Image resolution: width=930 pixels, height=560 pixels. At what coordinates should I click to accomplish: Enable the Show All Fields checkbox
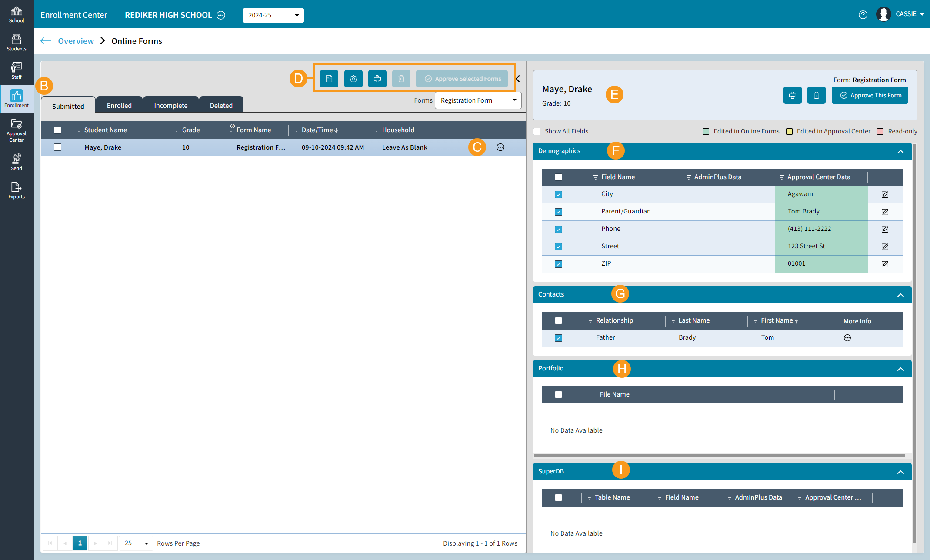(x=537, y=131)
